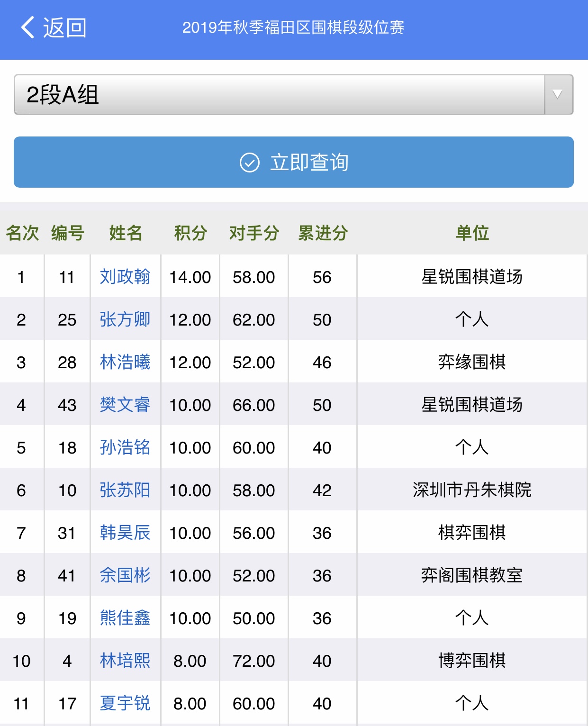Click the checkmark circle icon on query button
Image resolution: width=588 pixels, height=726 pixels.
250,163
